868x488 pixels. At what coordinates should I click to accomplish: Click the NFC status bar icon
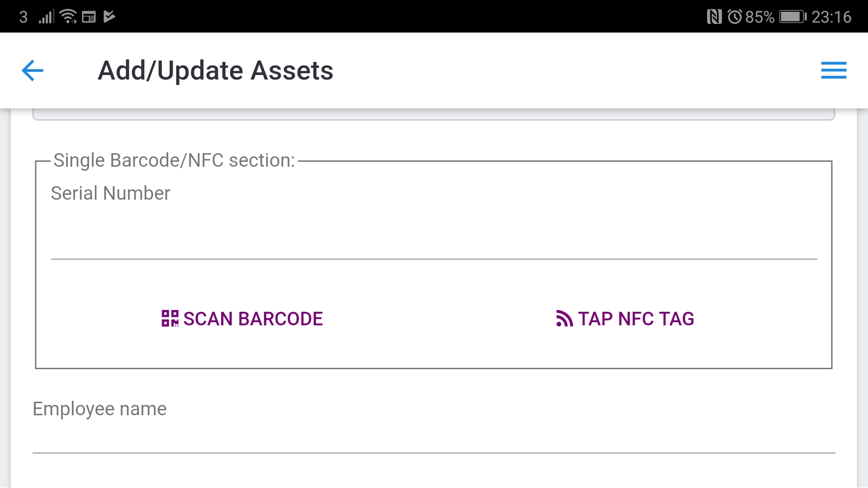pos(714,16)
